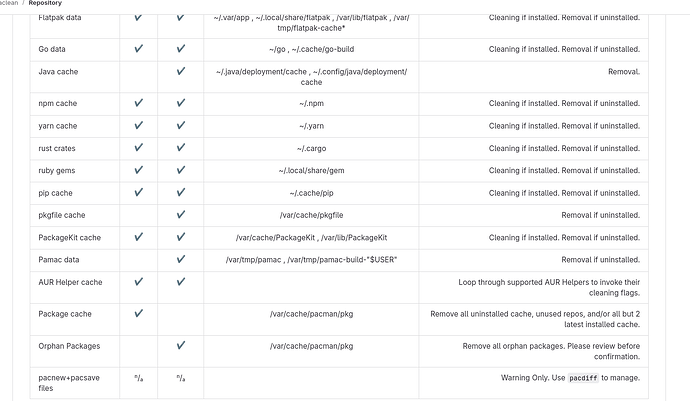Select the ~/.npm path cell
Image resolution: width=690 pixels, height=401 pixels.
(311, 103)
